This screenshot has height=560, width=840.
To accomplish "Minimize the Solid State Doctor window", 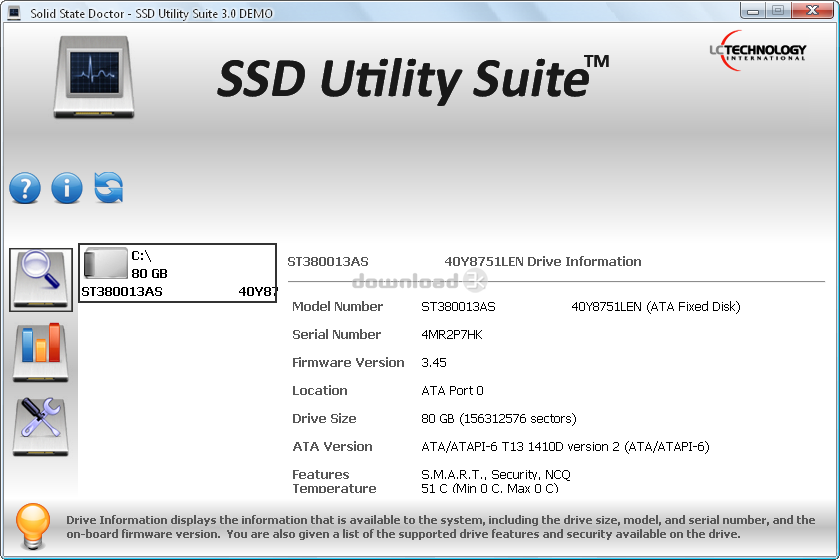I will 753,11.
